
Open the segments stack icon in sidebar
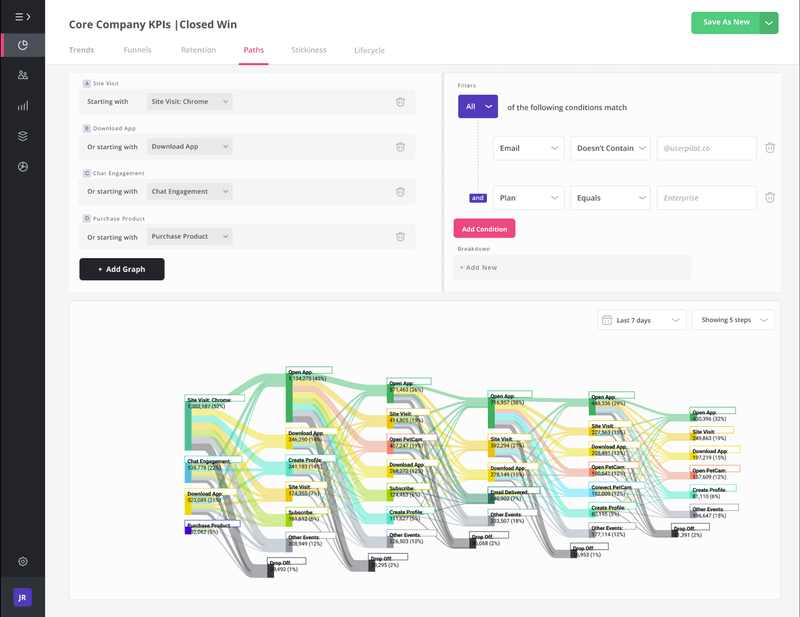point(22,135)
